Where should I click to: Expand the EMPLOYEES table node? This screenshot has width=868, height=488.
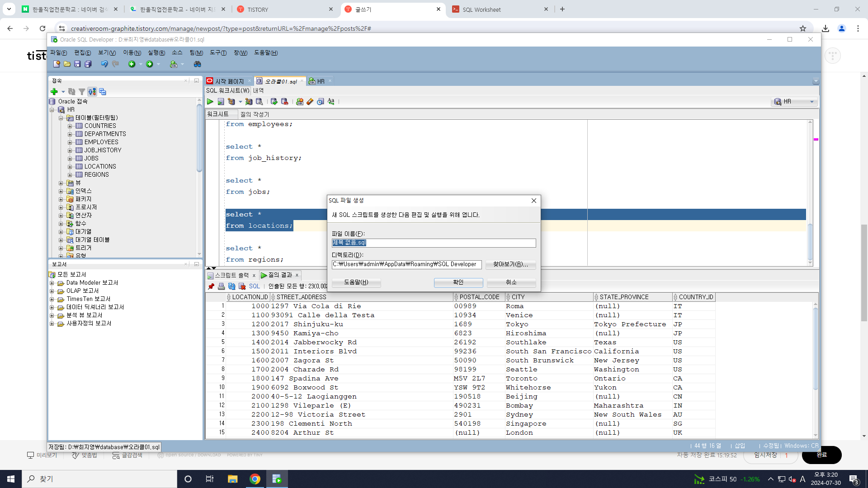(70, 142)
